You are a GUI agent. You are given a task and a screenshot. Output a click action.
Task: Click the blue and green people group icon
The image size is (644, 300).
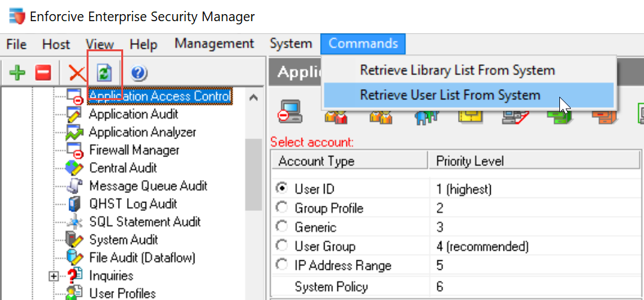pyautogui.click(x=425, y=116)
